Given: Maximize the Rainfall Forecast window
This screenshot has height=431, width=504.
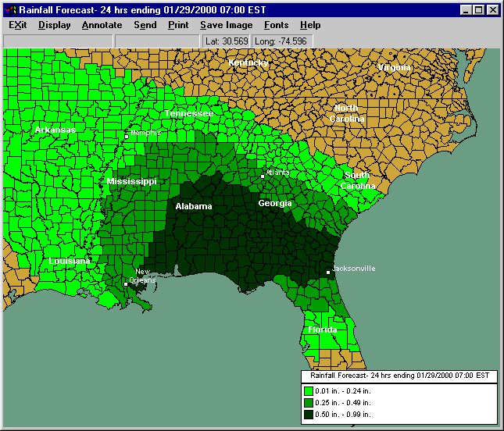Looking at the screenshot, I should coord(478,9).
